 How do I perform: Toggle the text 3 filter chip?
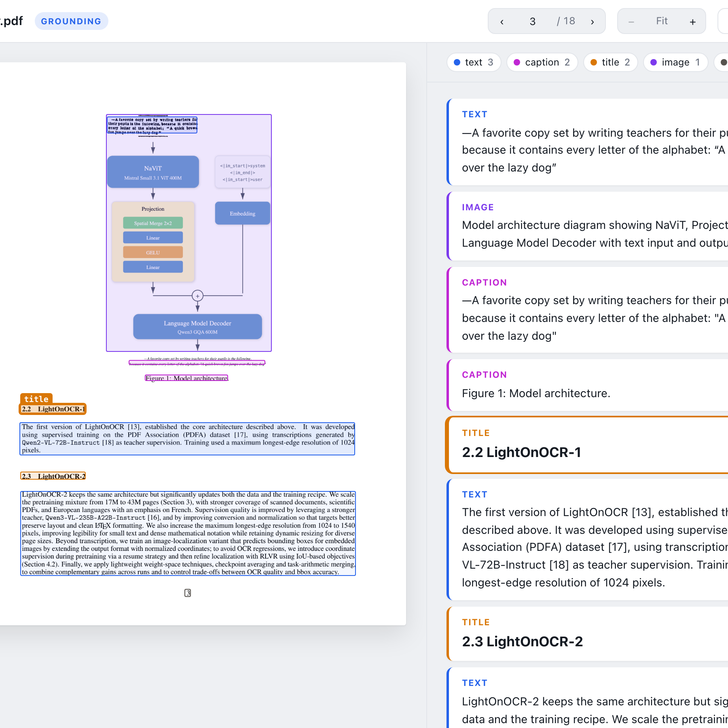click(474, 62)
